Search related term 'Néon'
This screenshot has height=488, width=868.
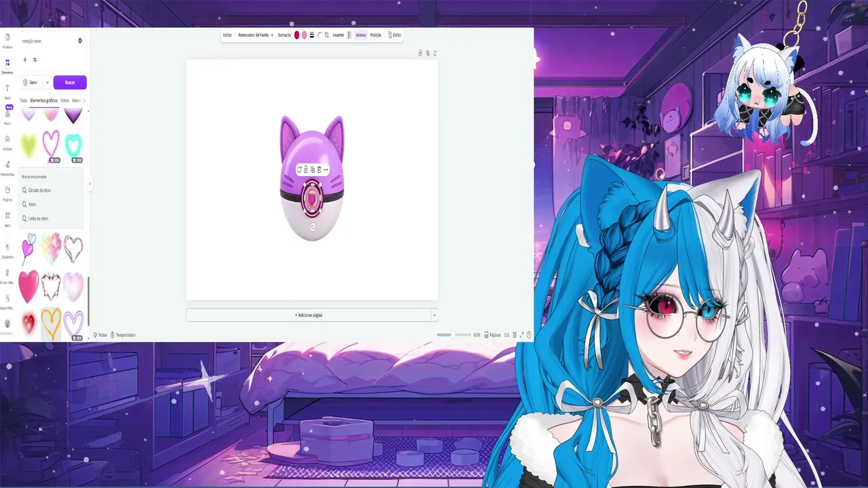pyautogui.click(x=32, y=204)
